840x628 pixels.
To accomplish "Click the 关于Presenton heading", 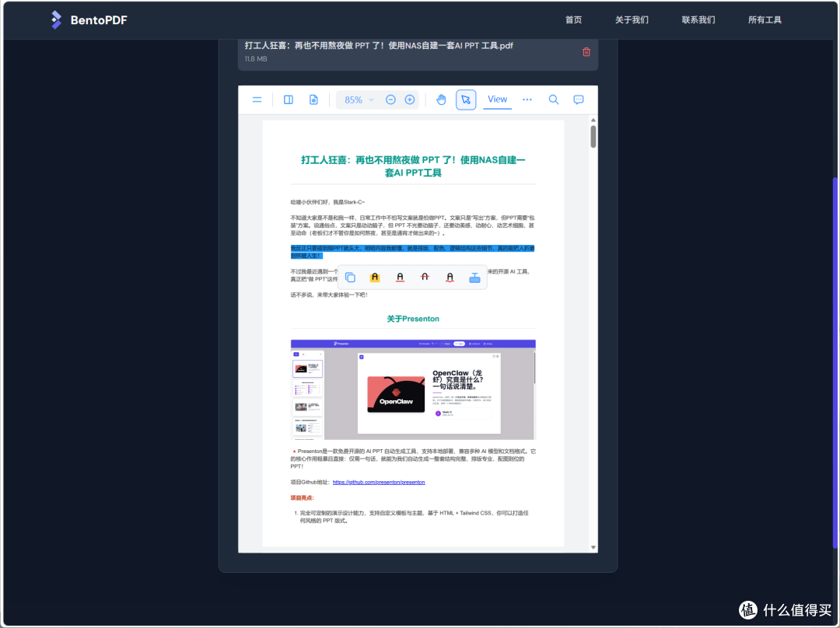I will pyautogui.click(x=413, y=319).
